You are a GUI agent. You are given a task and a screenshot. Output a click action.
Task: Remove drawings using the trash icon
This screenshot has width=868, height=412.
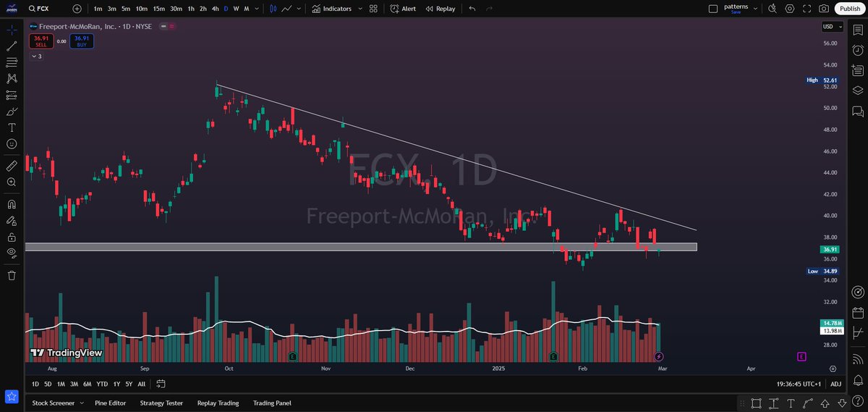(x=12, y=275)
